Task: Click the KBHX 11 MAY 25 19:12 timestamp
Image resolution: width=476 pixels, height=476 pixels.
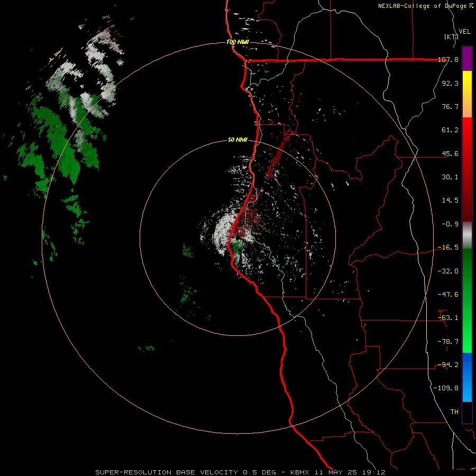Action: (x=338, y=472)
